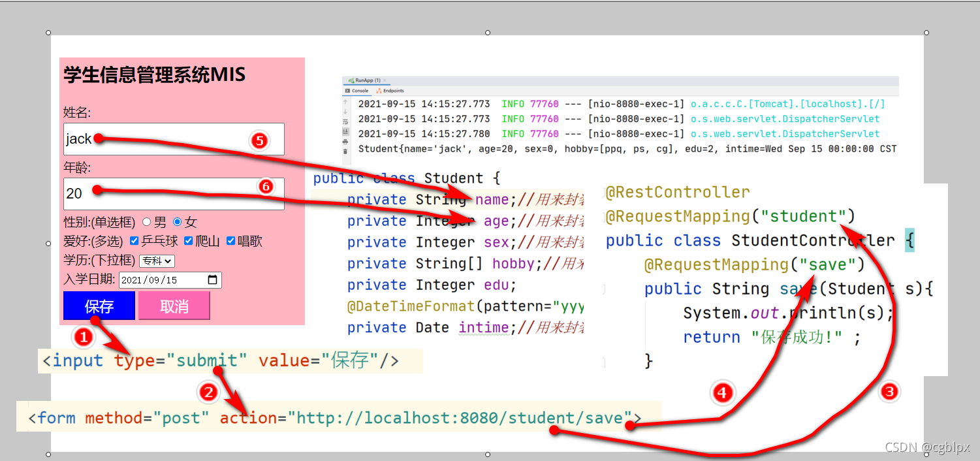Uncheck the 爬山 hobby checkbox
The width and height of the screenshot is (980, 461).
pyautogui.click(x=189, y=241)
